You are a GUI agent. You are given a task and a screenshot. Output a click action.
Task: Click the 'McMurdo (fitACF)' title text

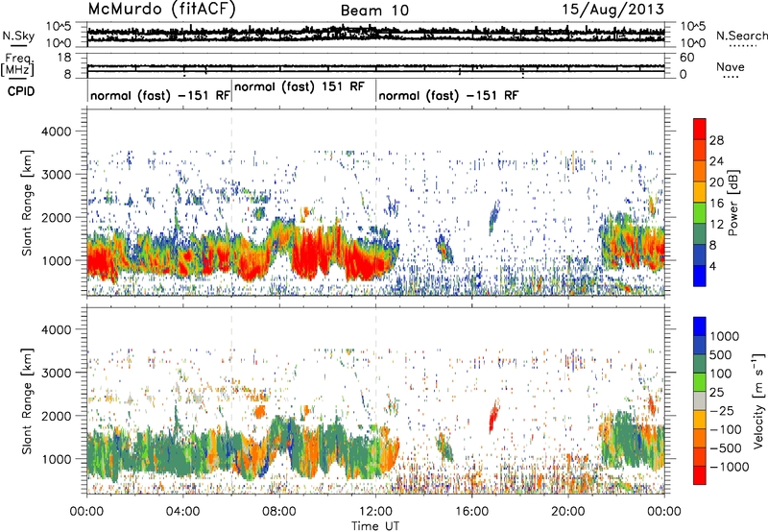coord(161,10)
